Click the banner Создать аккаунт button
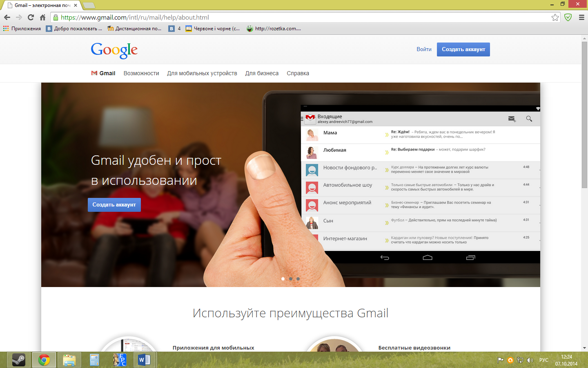The width and height of the screenshot is (588, 368). [114, 204]
